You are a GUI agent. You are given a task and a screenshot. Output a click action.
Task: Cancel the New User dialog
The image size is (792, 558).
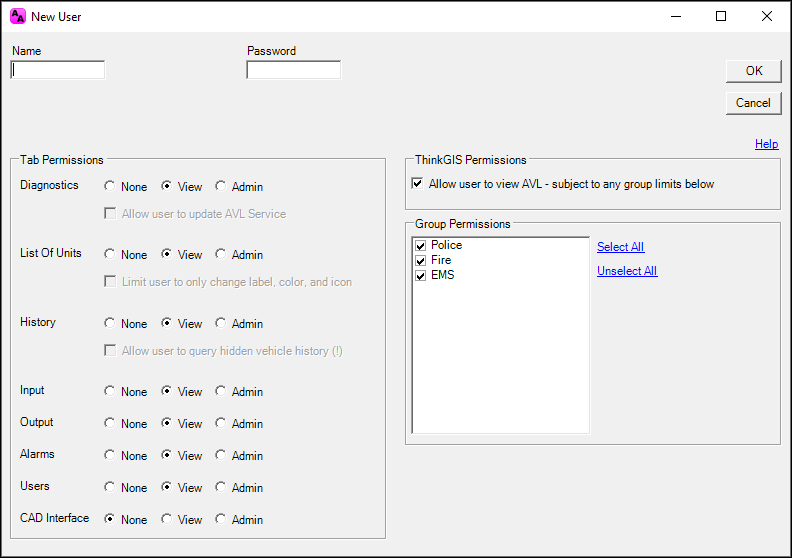click(x=754, y=103)
